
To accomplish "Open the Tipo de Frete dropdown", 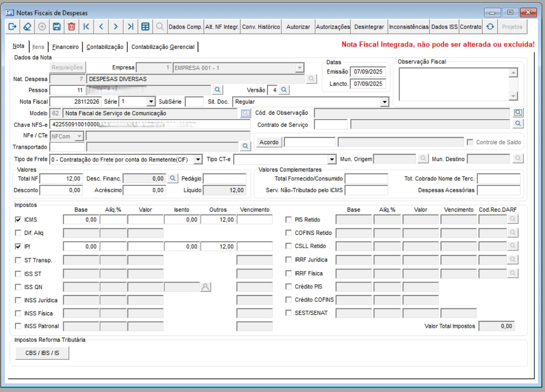I will click(198, 159).
